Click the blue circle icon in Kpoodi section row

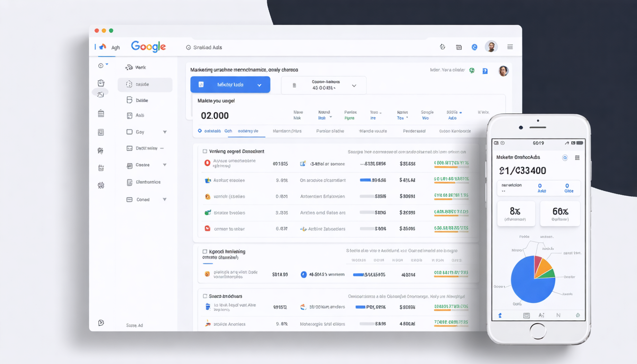[x=304, y=274]
